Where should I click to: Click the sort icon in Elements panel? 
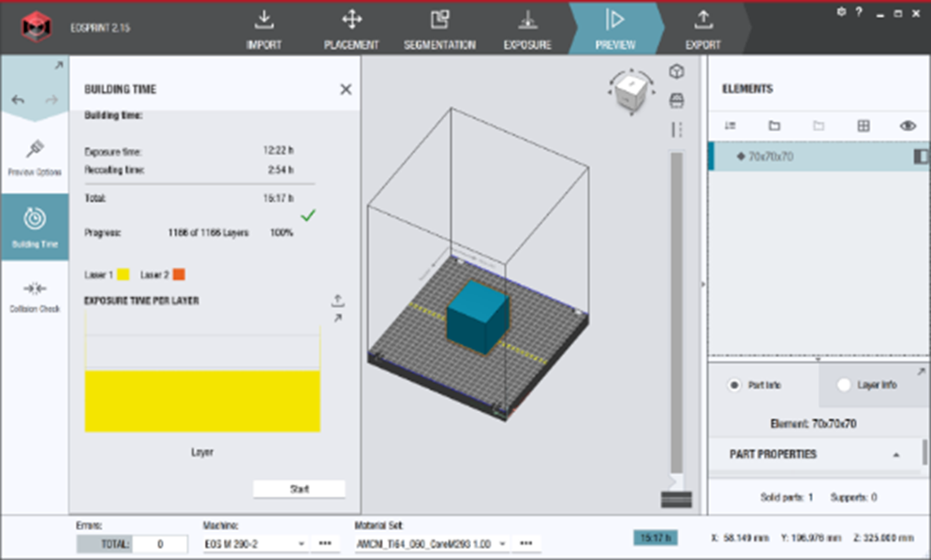(731, 125)
